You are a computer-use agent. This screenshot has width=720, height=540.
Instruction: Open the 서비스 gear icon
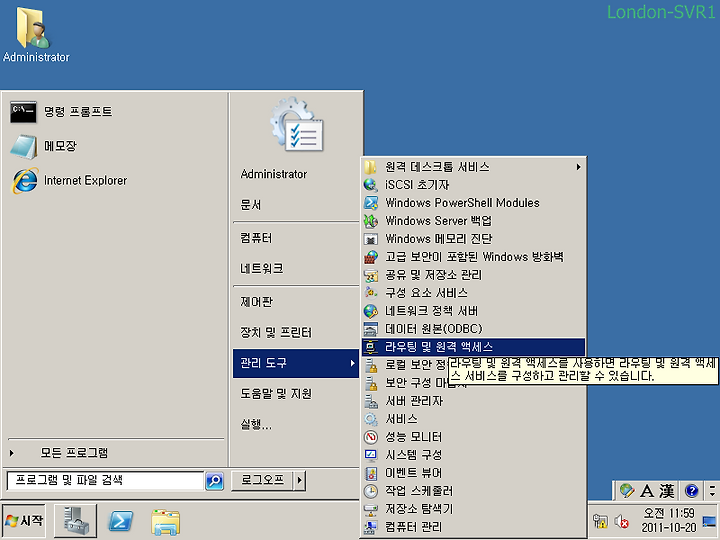click(371, 419)
